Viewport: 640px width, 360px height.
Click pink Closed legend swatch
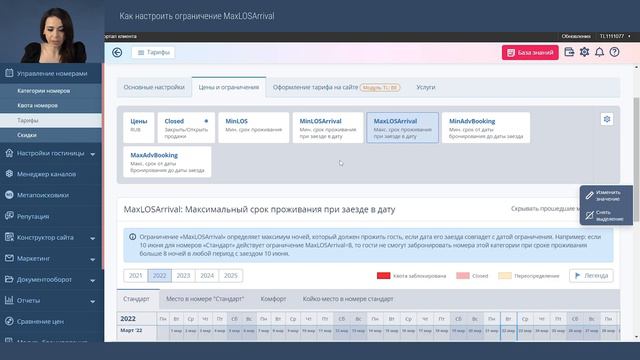pyautogui.click(x=462, y=276)
